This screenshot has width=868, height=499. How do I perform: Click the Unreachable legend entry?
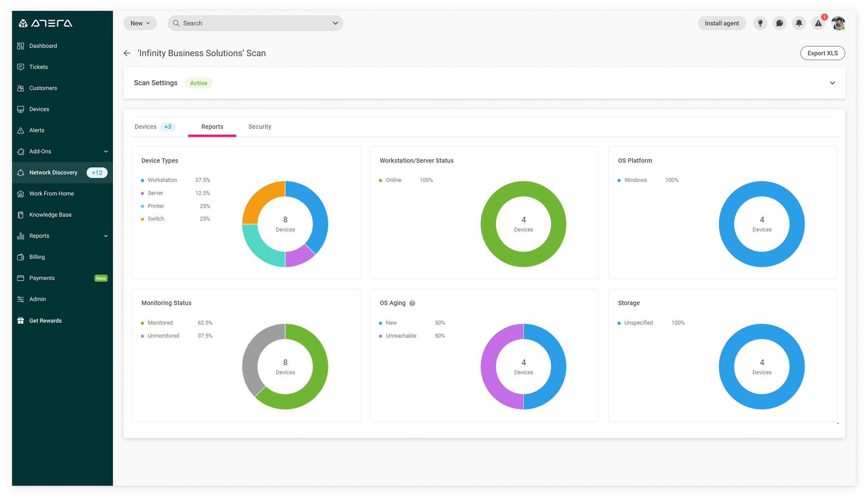pos(412,336)
